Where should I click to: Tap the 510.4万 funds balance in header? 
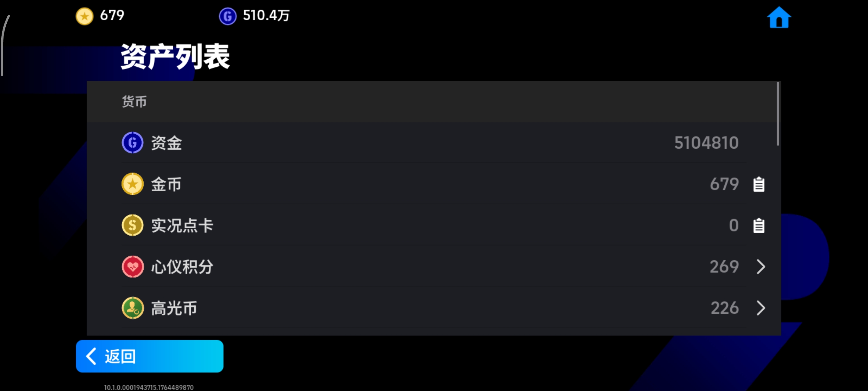click(266, 15)
